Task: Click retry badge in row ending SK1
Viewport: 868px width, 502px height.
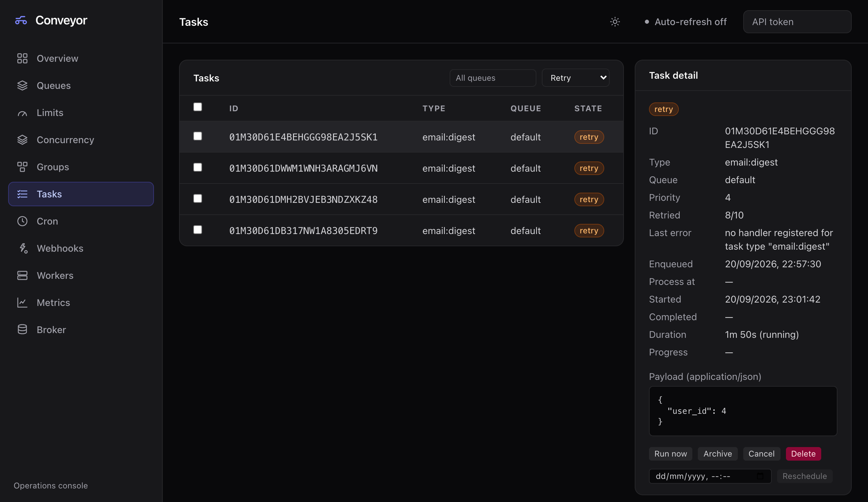Action: [x=589, y=137]
